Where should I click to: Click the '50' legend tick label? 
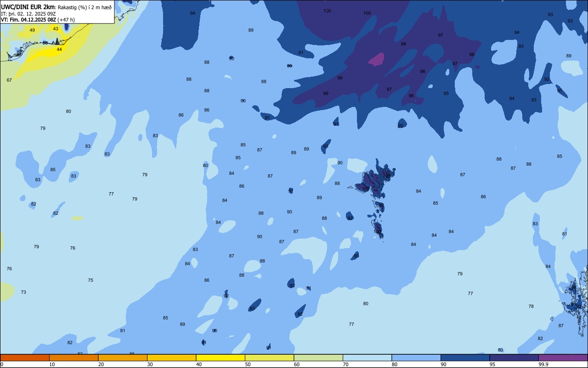(x=248, y=364)
